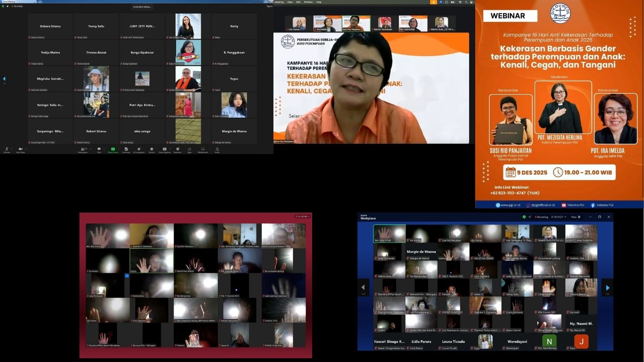
Task: Click the Summary button in Zoom toolbar
Action: point(126,149)
